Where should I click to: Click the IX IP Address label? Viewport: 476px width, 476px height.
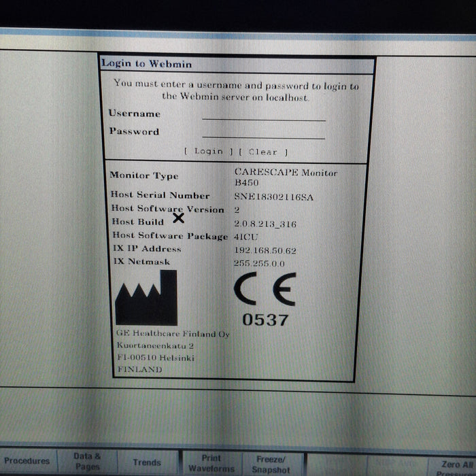coord(147,249)
